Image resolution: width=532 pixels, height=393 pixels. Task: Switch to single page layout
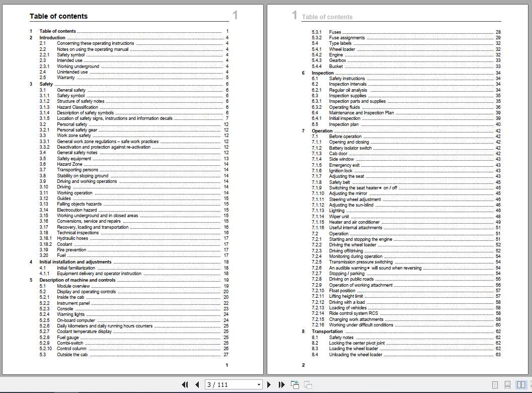click(495, 385)
